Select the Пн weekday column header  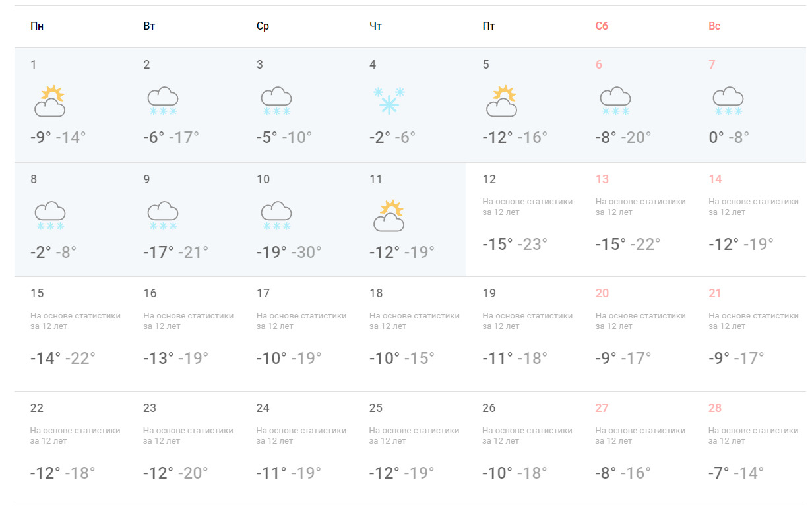point(37,26)
